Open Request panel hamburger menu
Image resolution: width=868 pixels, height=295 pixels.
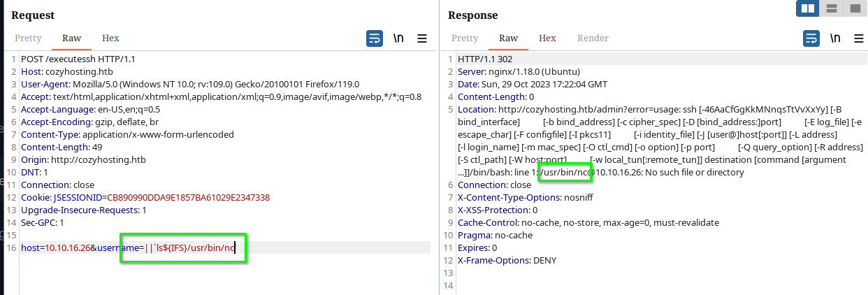coord(422,38)
